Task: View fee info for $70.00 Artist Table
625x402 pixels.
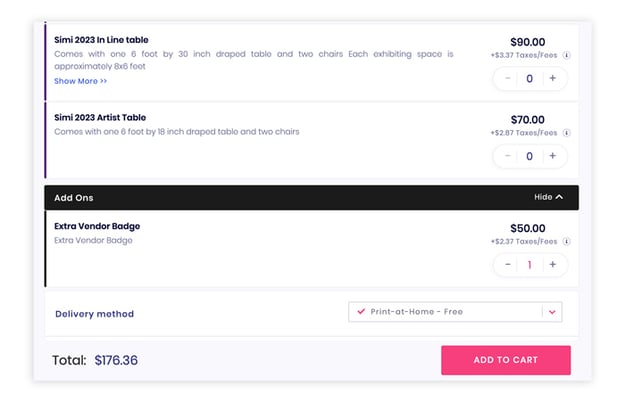Action: tap(566, 133)
